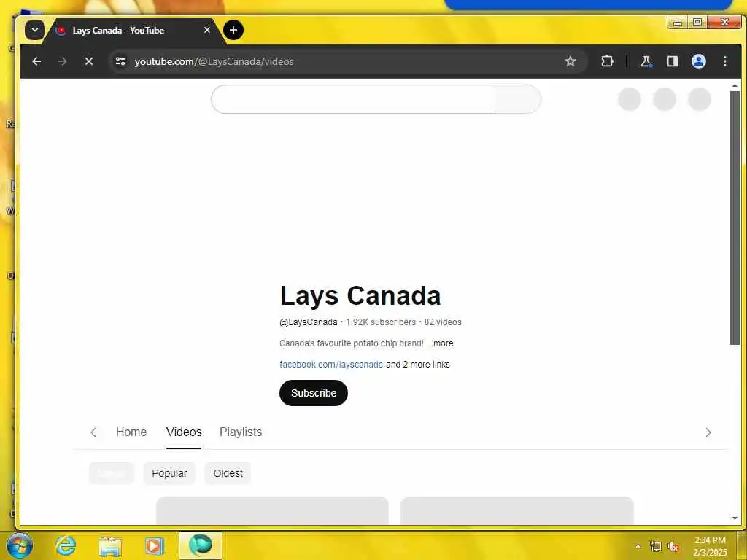Minimize the browser window
This screenshot has width=747, height=560.
(678, 22)
